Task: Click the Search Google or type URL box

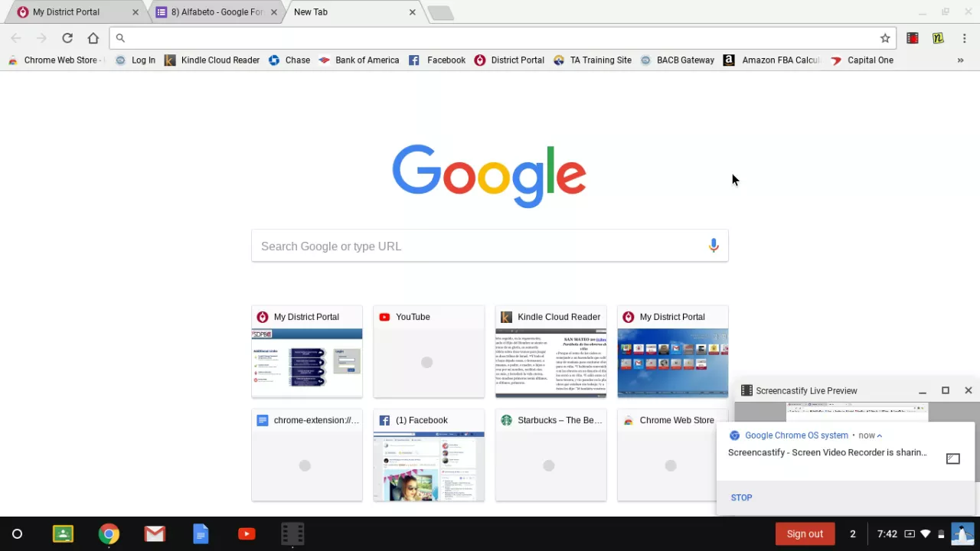Action: [490, 246]
